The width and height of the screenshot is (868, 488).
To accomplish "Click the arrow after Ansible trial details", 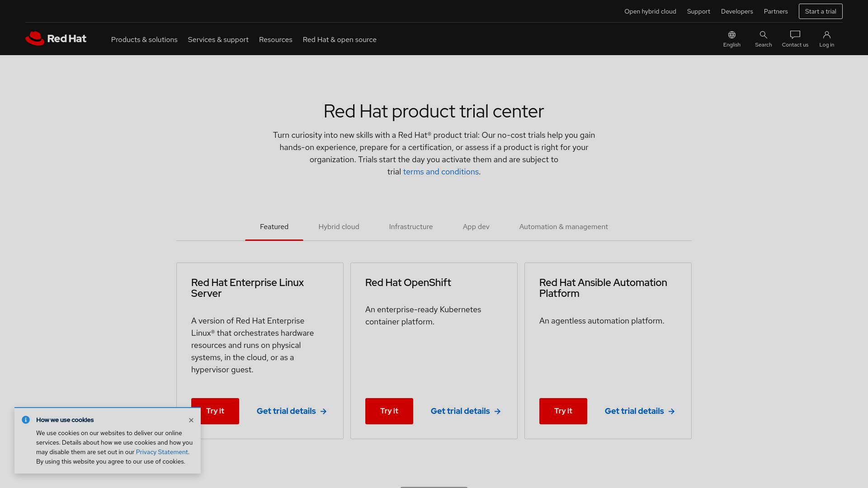I will coord(672,411).
